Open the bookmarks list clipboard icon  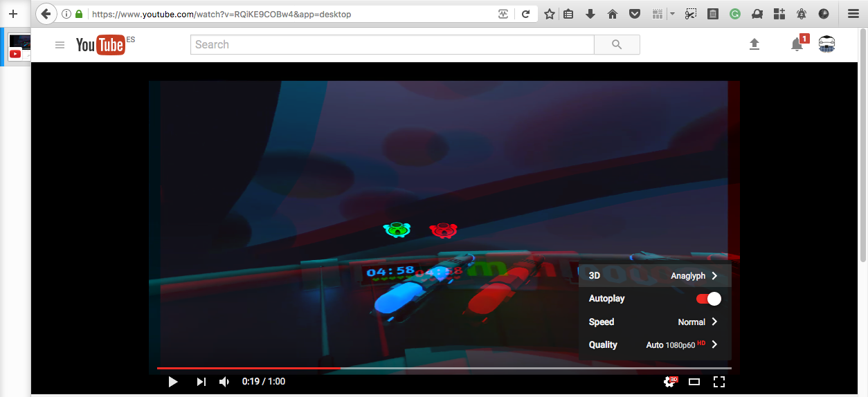pyautogui.click(x=568, y=14)
